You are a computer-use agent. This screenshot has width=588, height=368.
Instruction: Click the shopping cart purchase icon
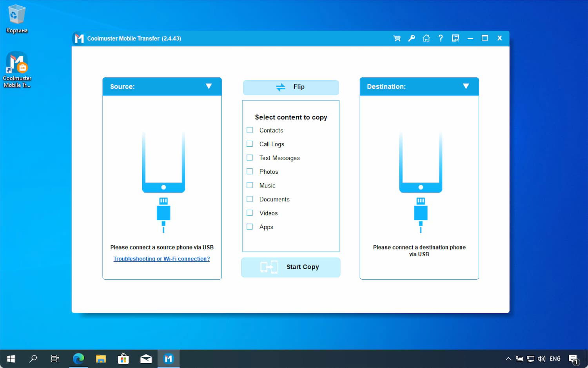point(397,38)
